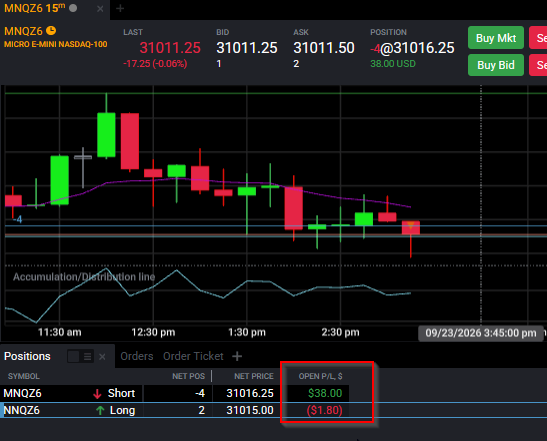Click the BID price 31011.25

[247, 48]
